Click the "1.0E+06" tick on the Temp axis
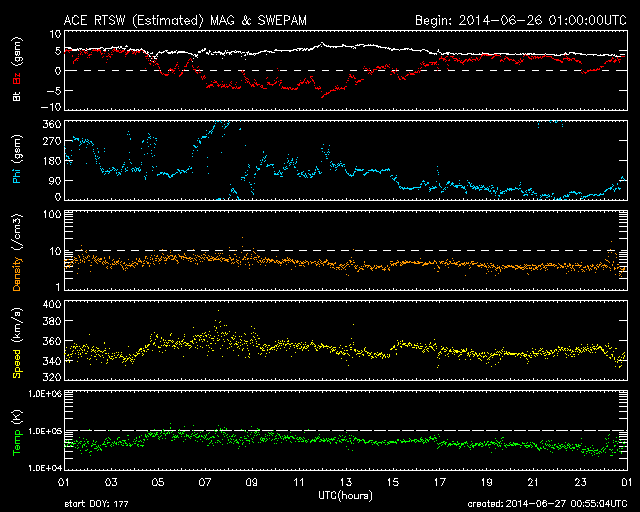 (45, 394)
